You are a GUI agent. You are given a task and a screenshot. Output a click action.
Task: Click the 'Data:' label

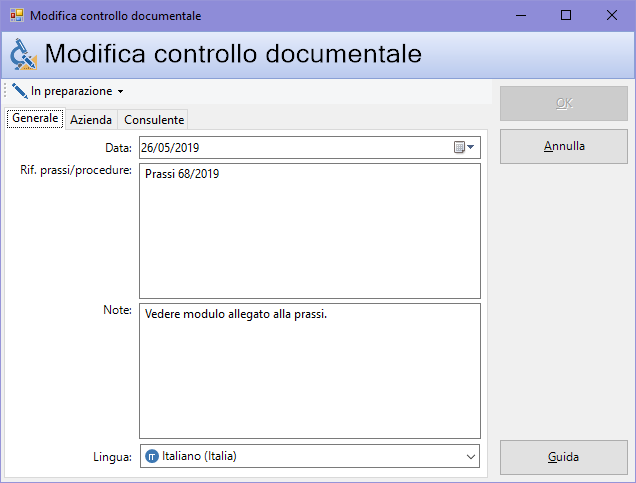(118, 148)
